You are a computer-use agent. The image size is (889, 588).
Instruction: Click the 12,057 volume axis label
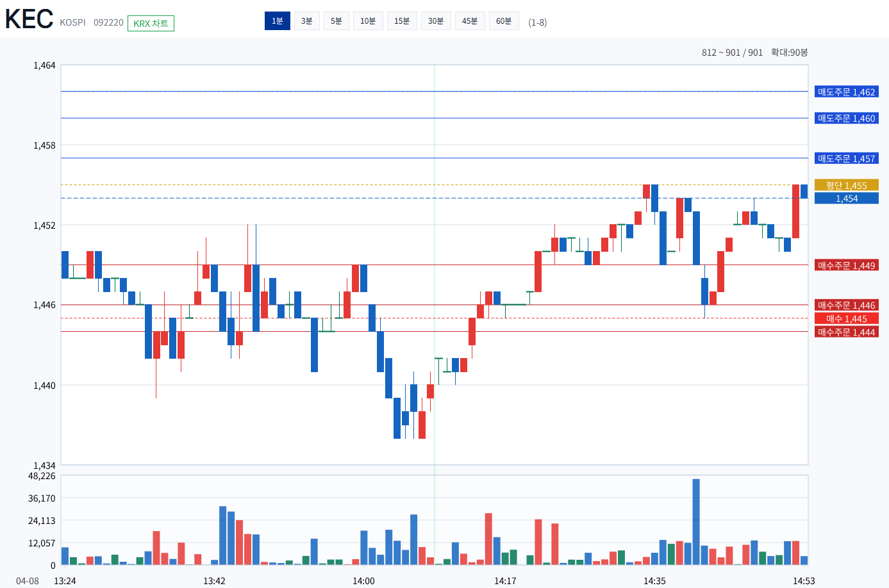pos(42,543)
